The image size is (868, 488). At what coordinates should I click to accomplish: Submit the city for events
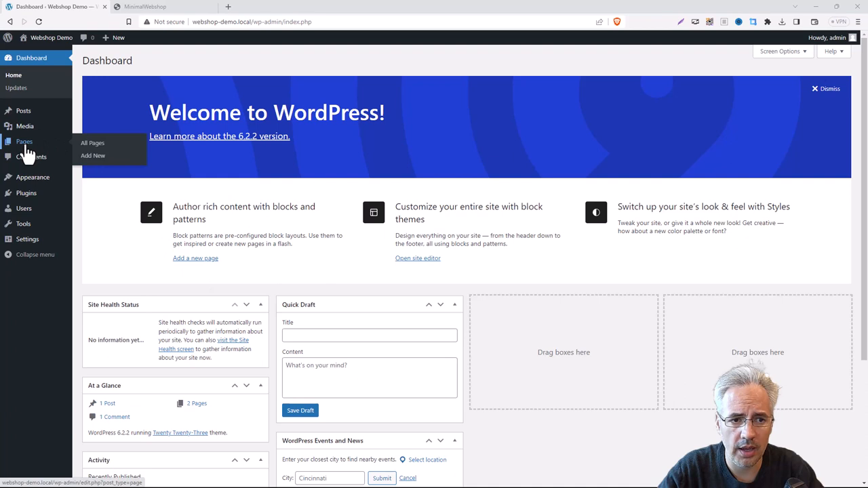382,479
